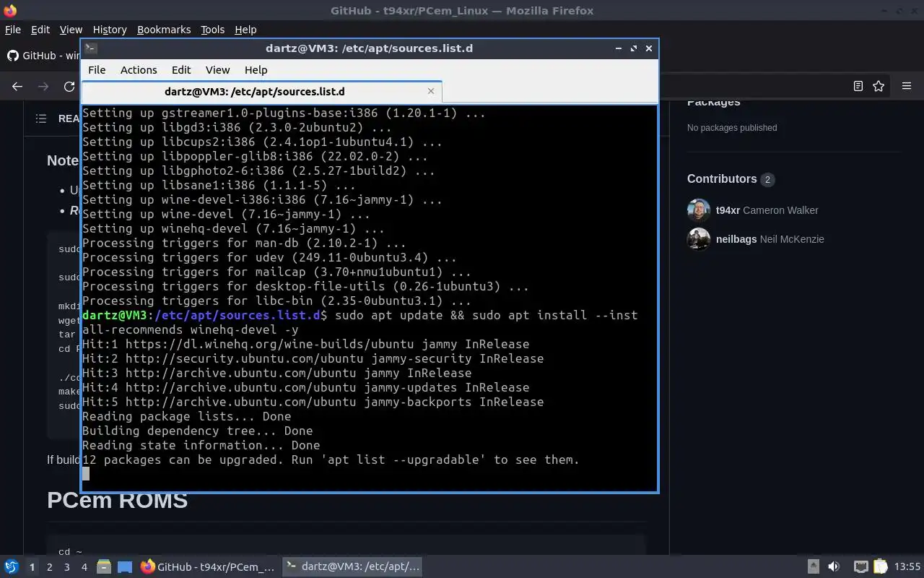
Task: Click the clock showing 13:55
Action: [907, 567]
